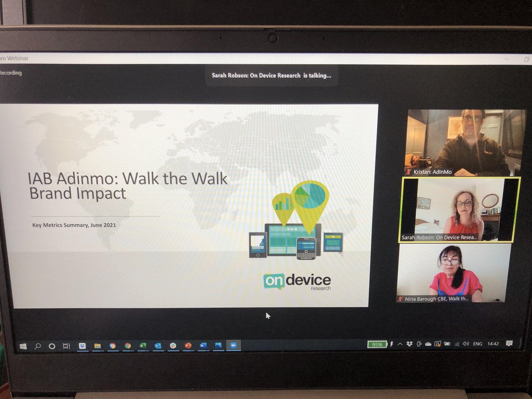Open Wi-Fi network tray icon

tap(457, 344)
